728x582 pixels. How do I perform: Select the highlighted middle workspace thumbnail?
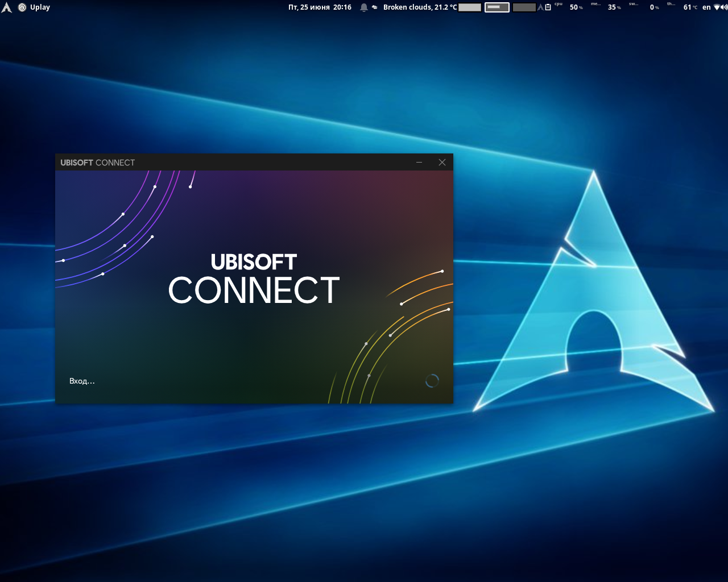pos(497,7)
